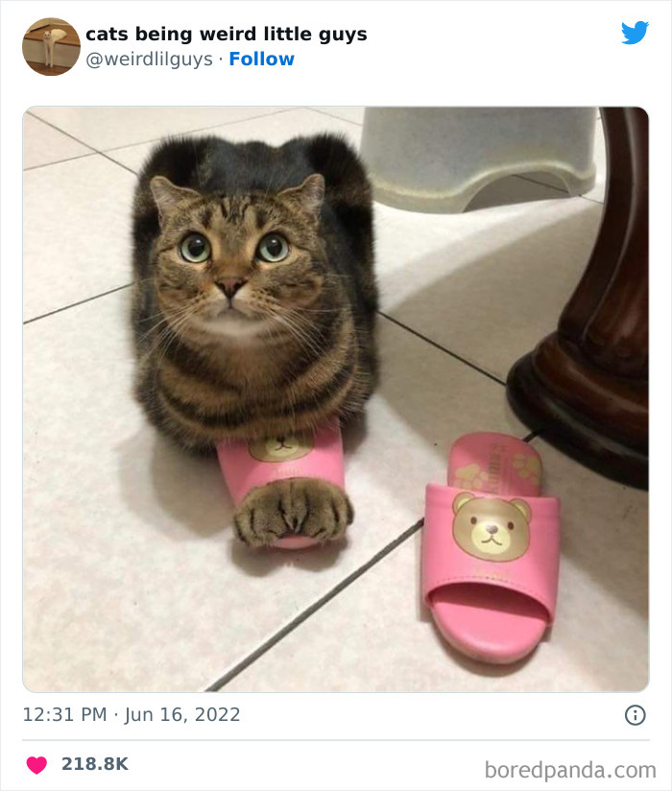Viewport: 672px width, 791px height.
Task: Click the cat's pink nose
Action: 231,288
